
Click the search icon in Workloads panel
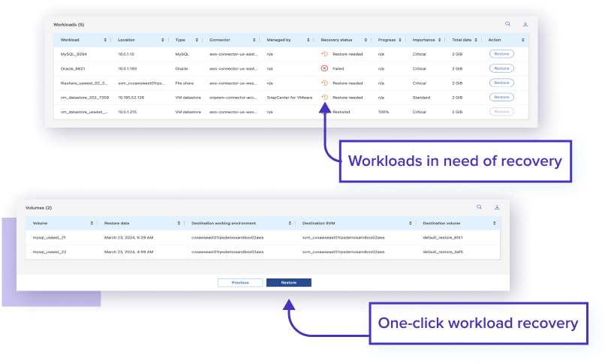(507, 24)
